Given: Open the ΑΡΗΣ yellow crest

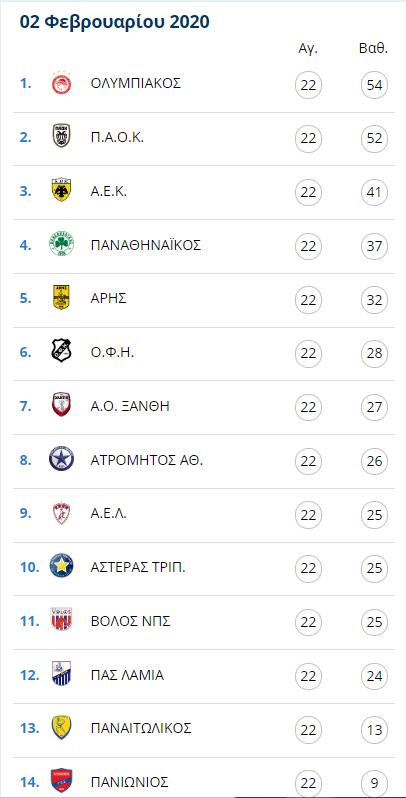Looking at the screenshot, I should pyautogui.click(x=62, y=298).
